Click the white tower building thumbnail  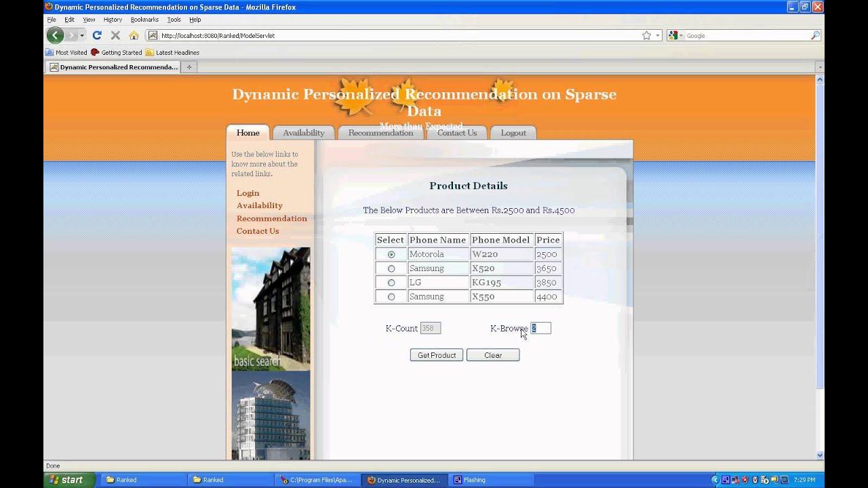click(x=271, y=415)
